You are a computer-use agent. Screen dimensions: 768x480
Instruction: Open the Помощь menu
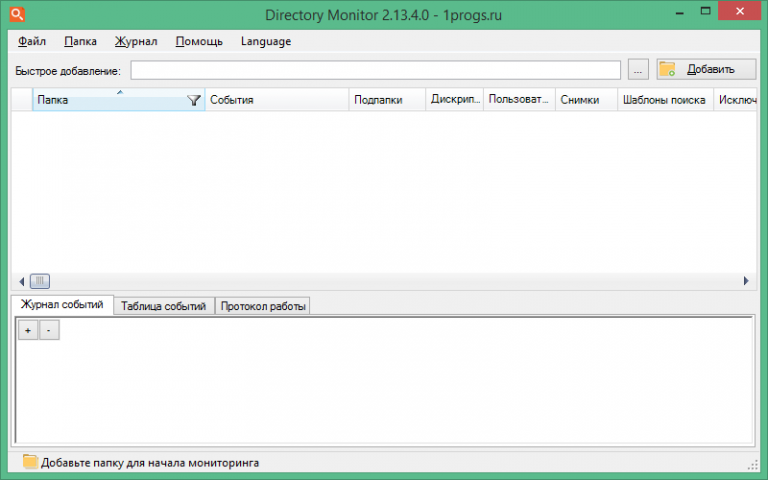coord(199,42)
